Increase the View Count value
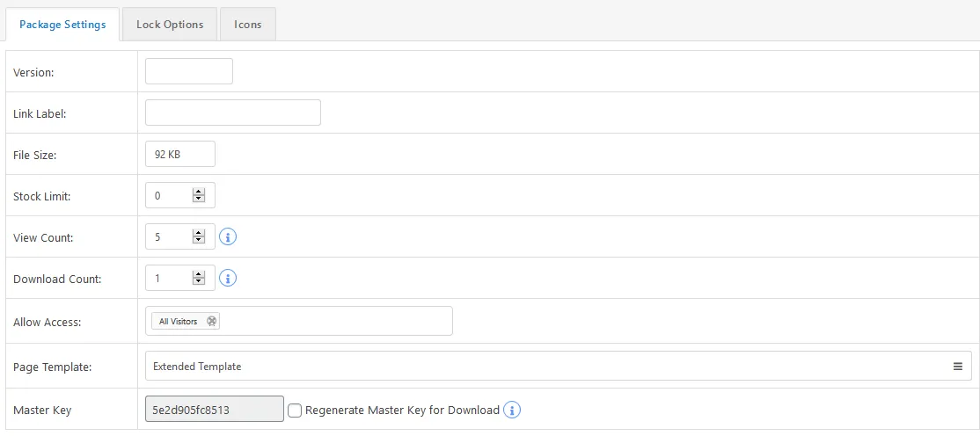This screenshot has width=980, height=436. click(x=199, y=233)
